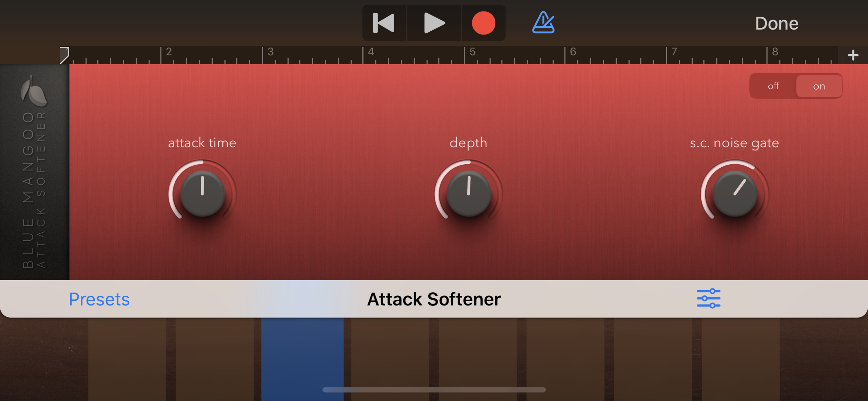Tap Done to close the plug-in
The image size is (868, 401).
(x=777, y=23)
